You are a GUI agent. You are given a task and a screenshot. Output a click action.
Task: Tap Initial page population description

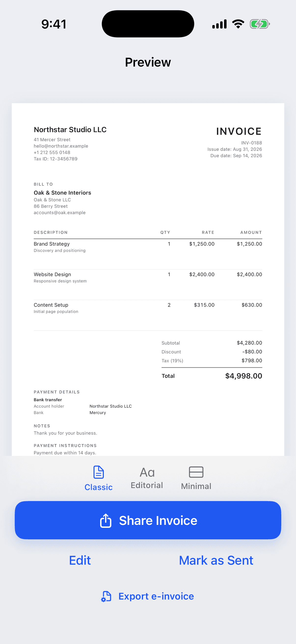pos(56,311)
